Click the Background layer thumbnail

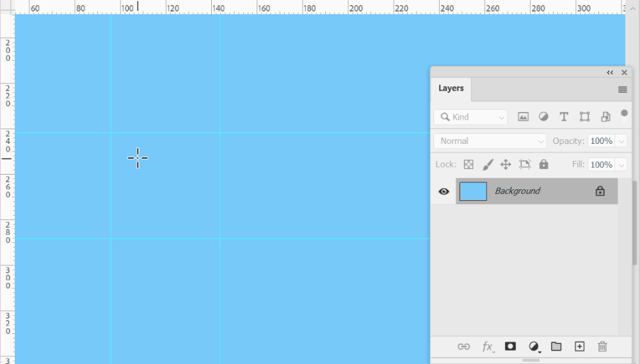[473, 191]
